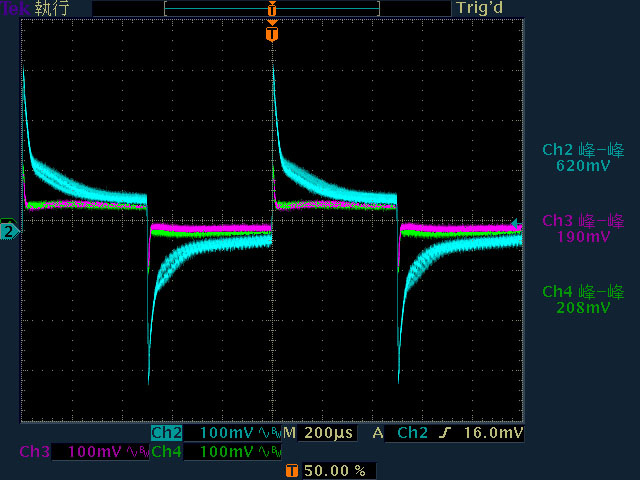Click the record view bar at top
640x480 pixels.
pyautogui.click(x=272, y=9)
